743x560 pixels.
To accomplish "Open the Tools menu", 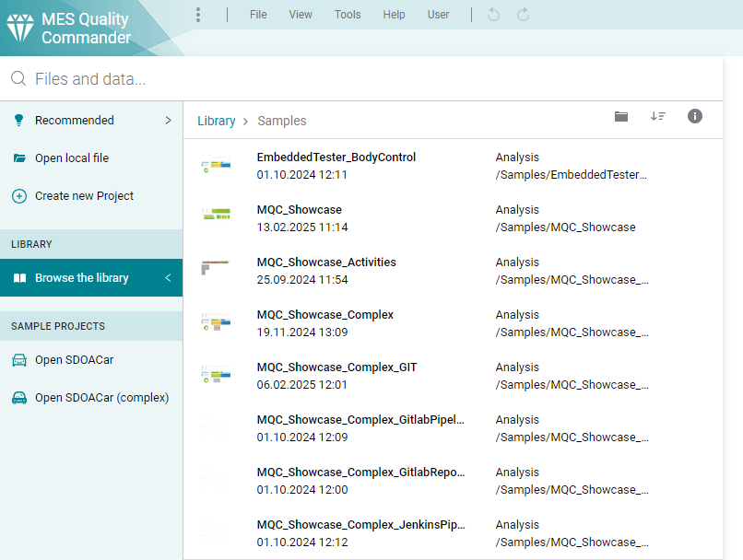I will 348,15.
